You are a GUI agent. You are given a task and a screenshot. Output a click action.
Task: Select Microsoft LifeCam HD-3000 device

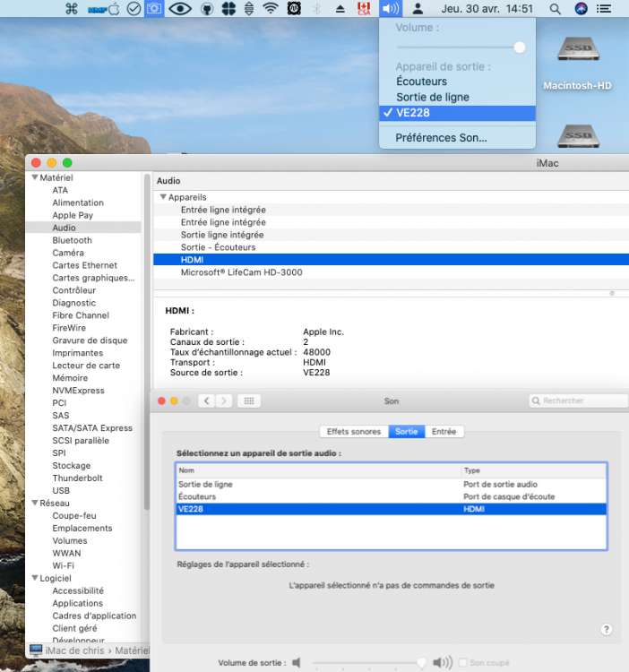391,272
